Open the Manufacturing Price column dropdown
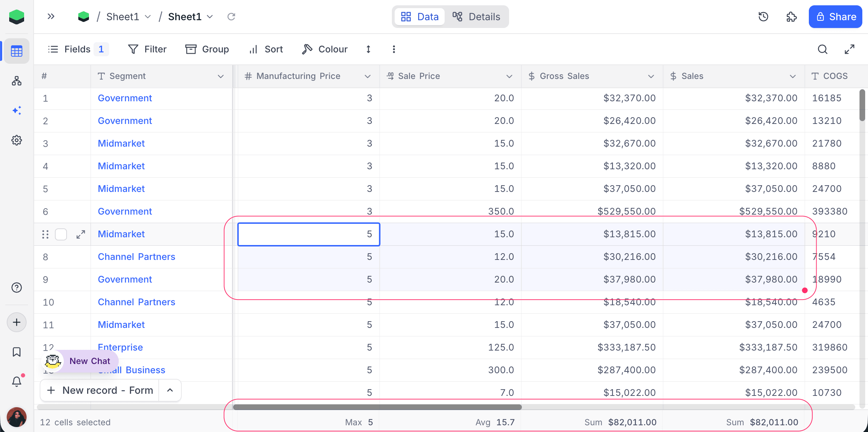The height and width of the screenshot is (432, 868). pyautogui.click(x=368, y=76)
